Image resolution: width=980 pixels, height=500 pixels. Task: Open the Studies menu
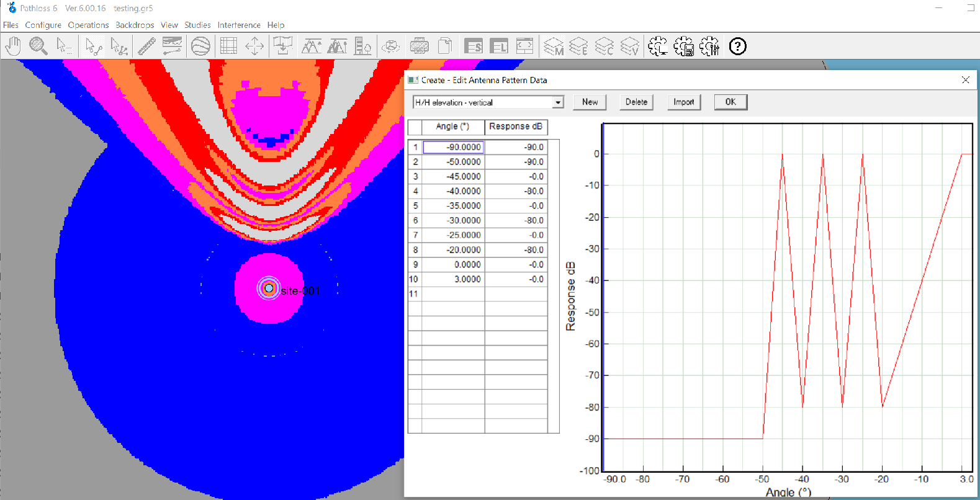(x=197, y=25)
